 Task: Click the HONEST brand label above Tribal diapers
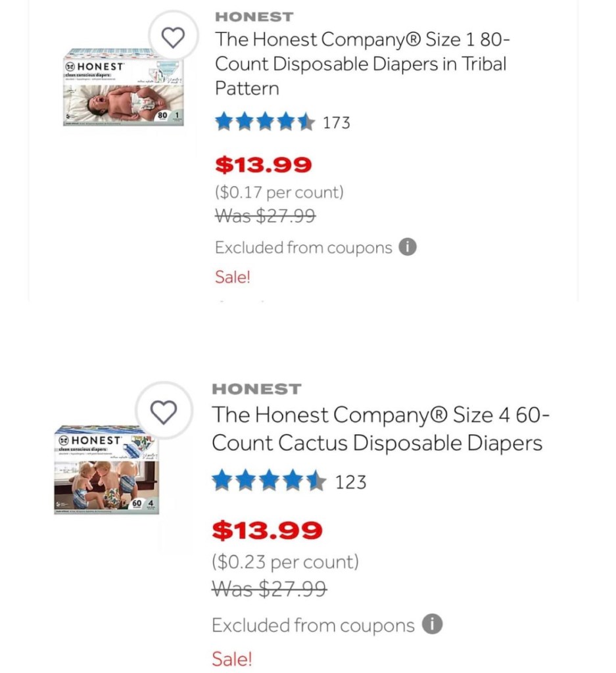(x=254, y=16)
